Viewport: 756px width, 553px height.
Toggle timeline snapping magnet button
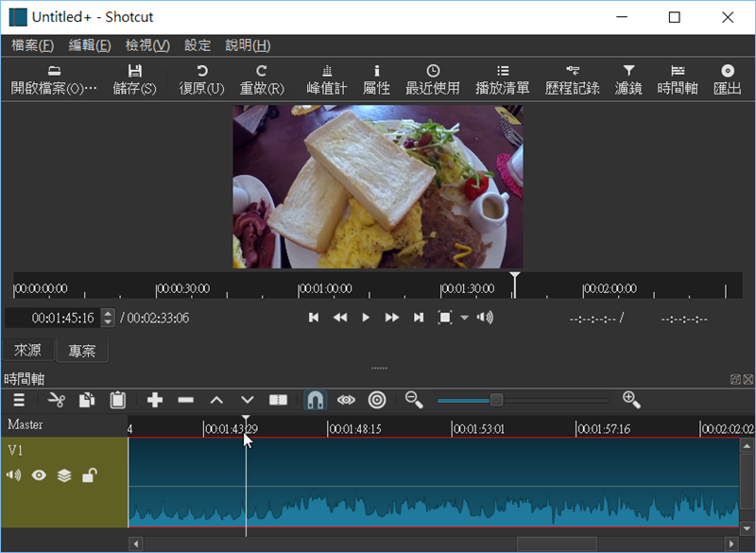(316, 400)
